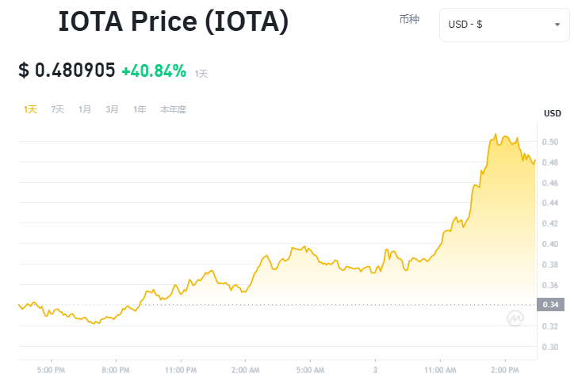This screenshot has height=392, width=574.
Task: Click the IOTA Price (IOTA) heading
Action: (173, 23)
